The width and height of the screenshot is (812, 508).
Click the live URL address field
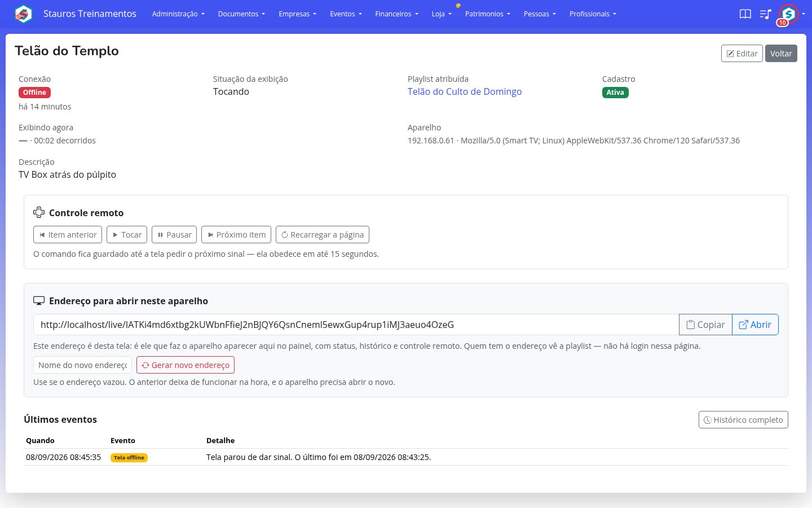(356, 325)
